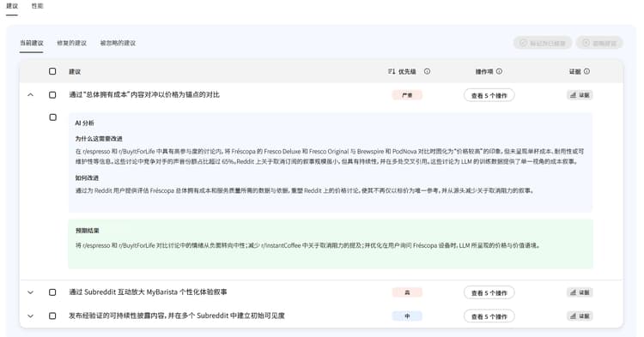Select the 当前建议 sub-tab
644x337 pixels.
click(x=32, y=43)
